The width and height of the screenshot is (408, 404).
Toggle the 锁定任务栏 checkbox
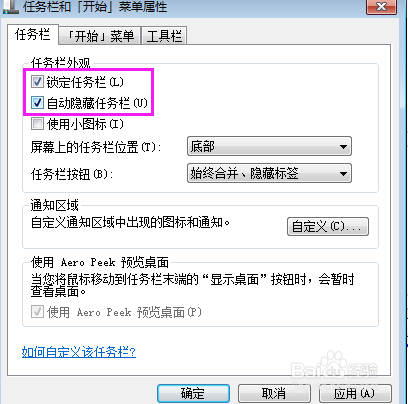[37, 81]
